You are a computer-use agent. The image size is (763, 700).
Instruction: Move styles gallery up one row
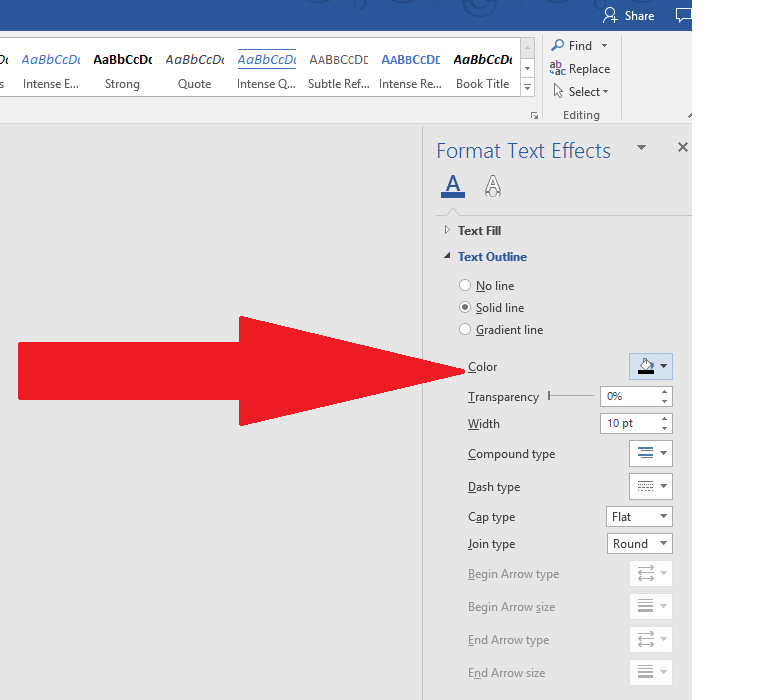tap(527, 48)
